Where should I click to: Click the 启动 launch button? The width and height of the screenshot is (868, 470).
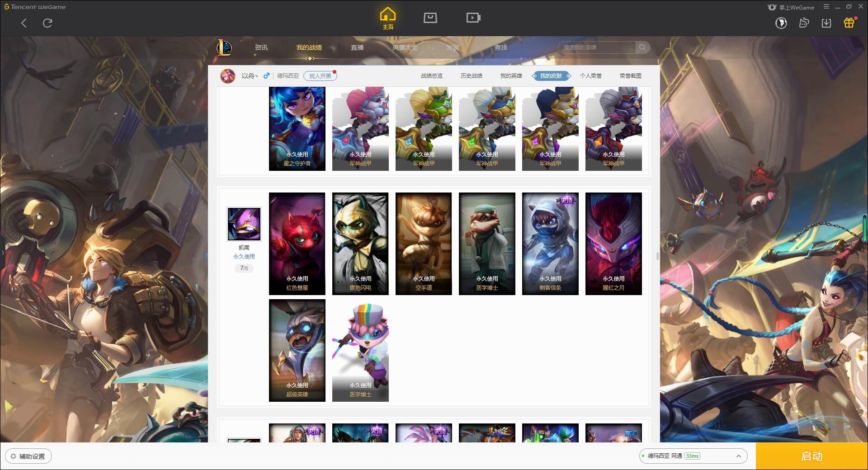tap(812, 456)
